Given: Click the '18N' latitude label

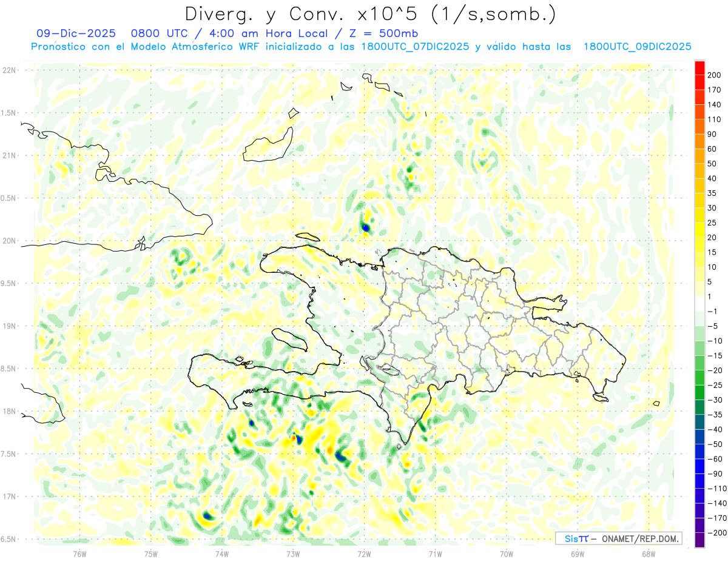Looking at the screenshot, I should 9,412.
